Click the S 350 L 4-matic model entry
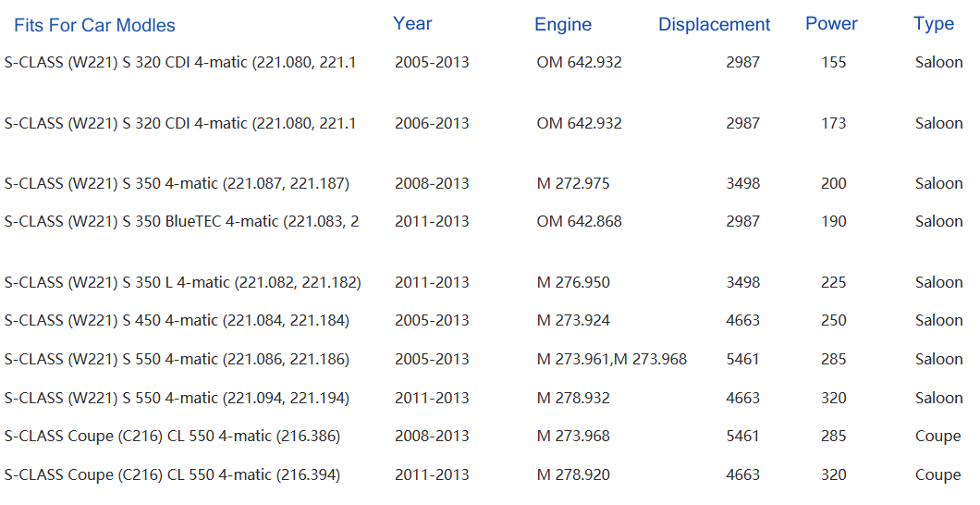This screenshot has width=980, height=505. [182, 282]
